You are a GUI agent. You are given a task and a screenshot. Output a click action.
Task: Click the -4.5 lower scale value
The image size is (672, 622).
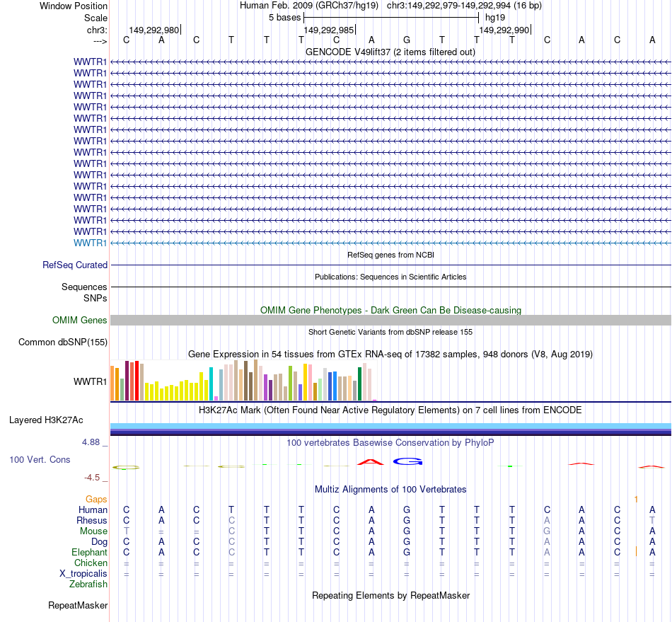(92, 478)
